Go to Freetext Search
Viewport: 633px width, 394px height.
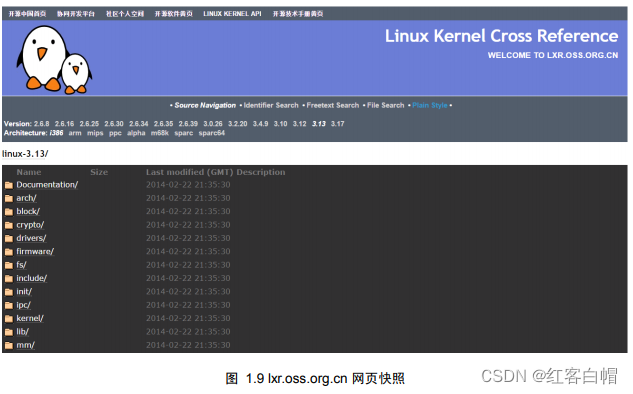point(333,105)
